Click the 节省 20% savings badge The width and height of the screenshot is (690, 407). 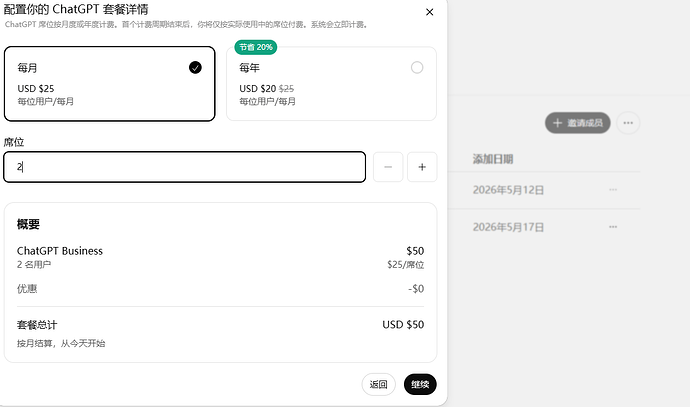point(256,47)
